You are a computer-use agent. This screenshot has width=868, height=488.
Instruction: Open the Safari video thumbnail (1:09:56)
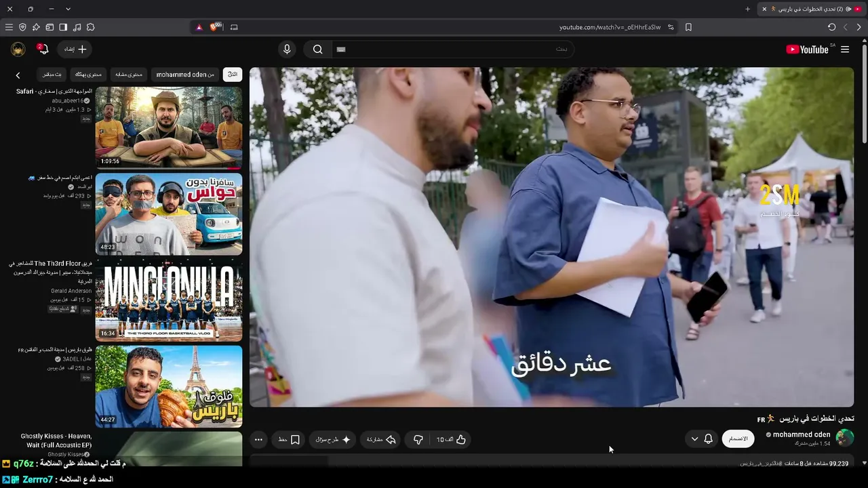click(x=169, y=127)
